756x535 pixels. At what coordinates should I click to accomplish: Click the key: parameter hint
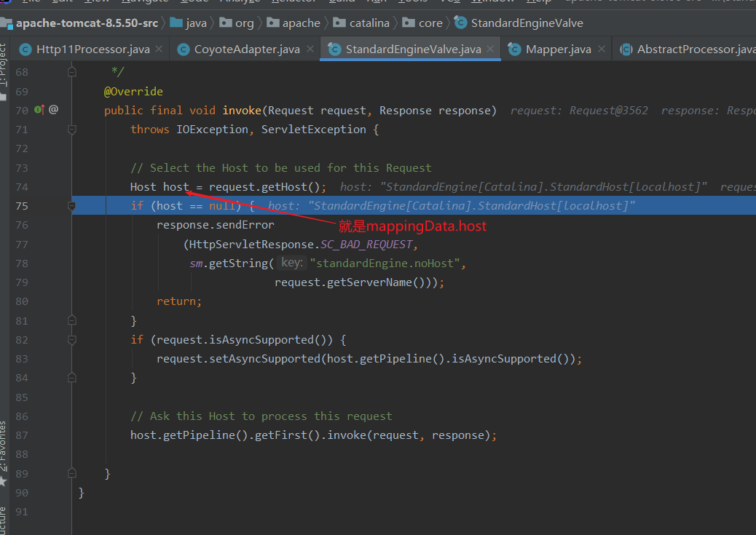point(292,263)
